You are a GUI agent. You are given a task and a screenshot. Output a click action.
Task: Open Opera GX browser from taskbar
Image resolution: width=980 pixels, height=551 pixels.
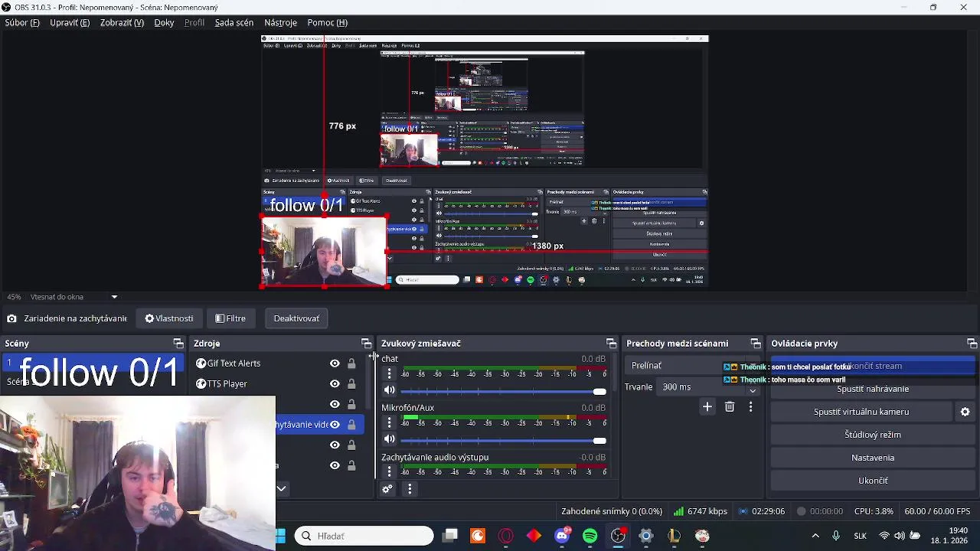[x=506, y=536]
